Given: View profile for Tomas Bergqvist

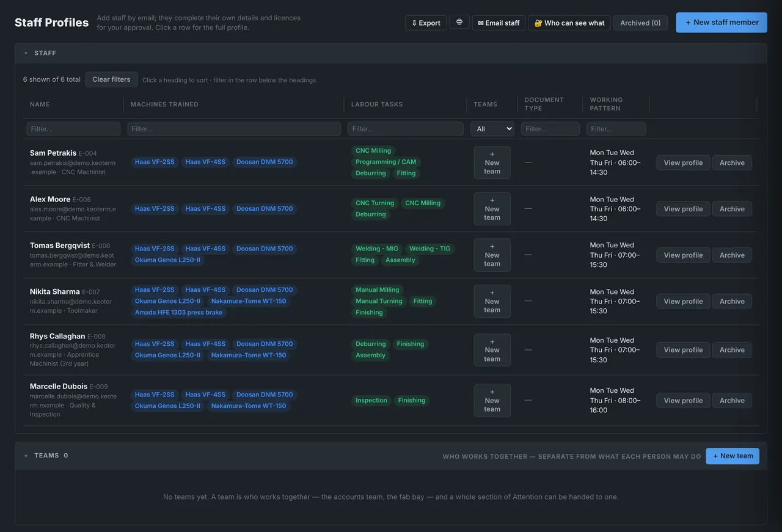Looking at the screenshot, I should pyautogui.click(x=683, y=255).
